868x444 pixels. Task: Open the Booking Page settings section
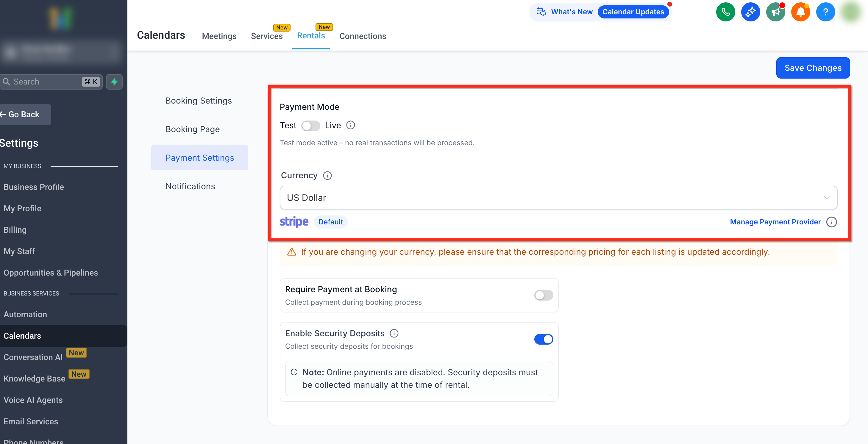click(192, 129)
